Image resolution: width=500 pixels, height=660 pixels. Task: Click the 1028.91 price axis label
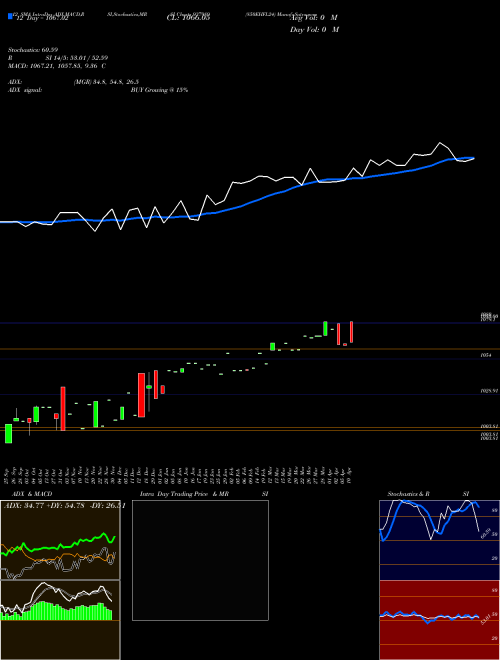[x=489, y=391]
